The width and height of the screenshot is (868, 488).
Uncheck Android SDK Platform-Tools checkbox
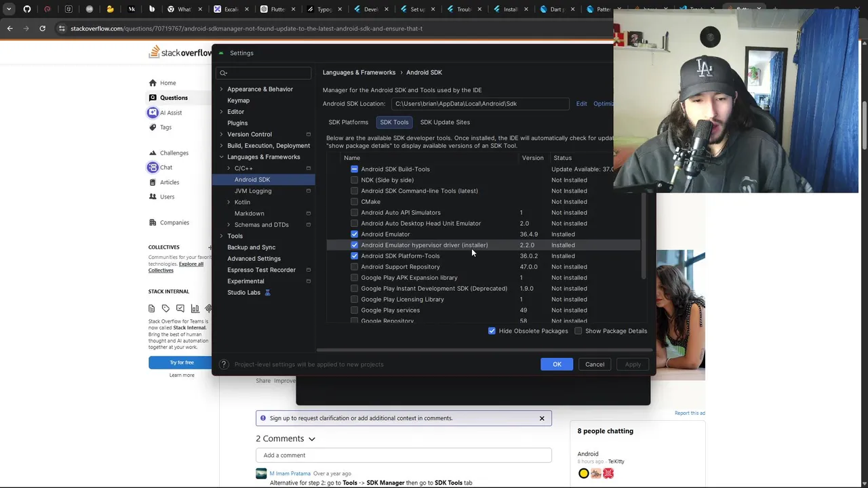coord(354,256)
